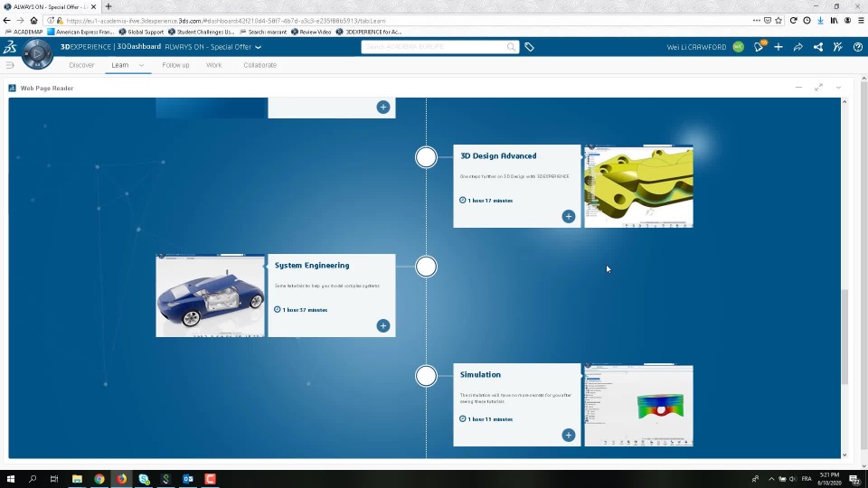Click the Dassault Systèmes 3DS logo

(x=10, y=47)
